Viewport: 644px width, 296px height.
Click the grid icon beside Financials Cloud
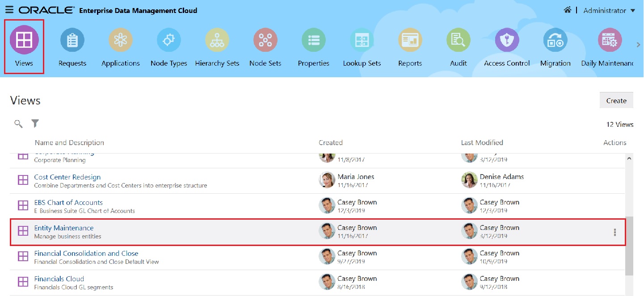(x=23, y=282)
